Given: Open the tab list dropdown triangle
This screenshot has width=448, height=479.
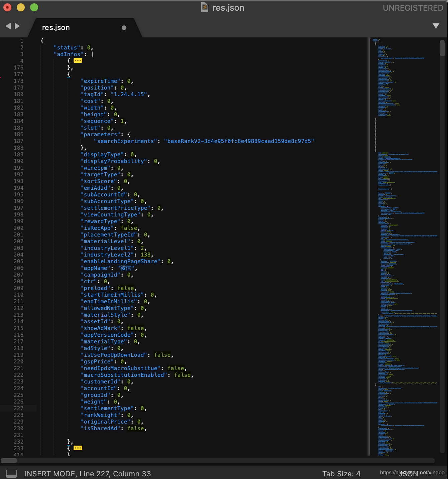Looking at the screenshot, I should [436, 26].
